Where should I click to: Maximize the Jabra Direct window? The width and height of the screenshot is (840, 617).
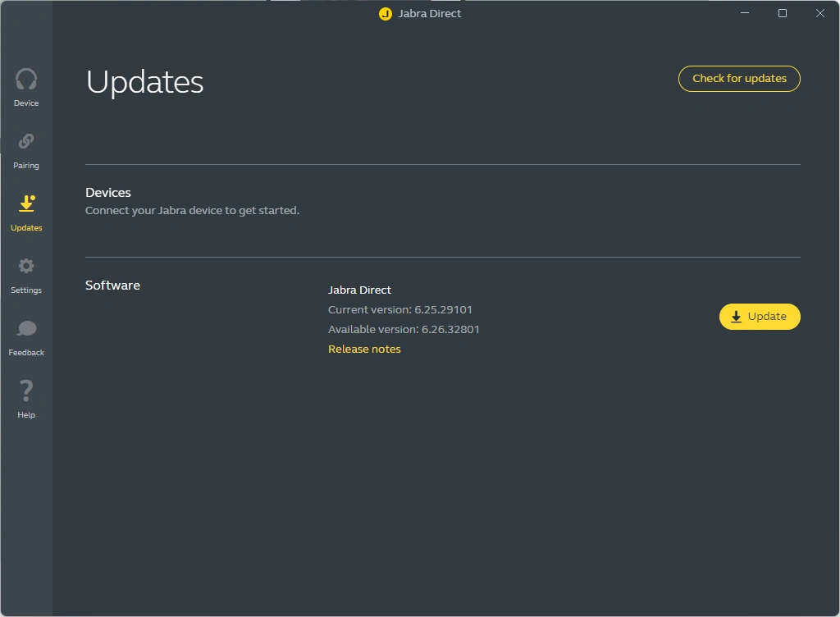pos(783,13)
